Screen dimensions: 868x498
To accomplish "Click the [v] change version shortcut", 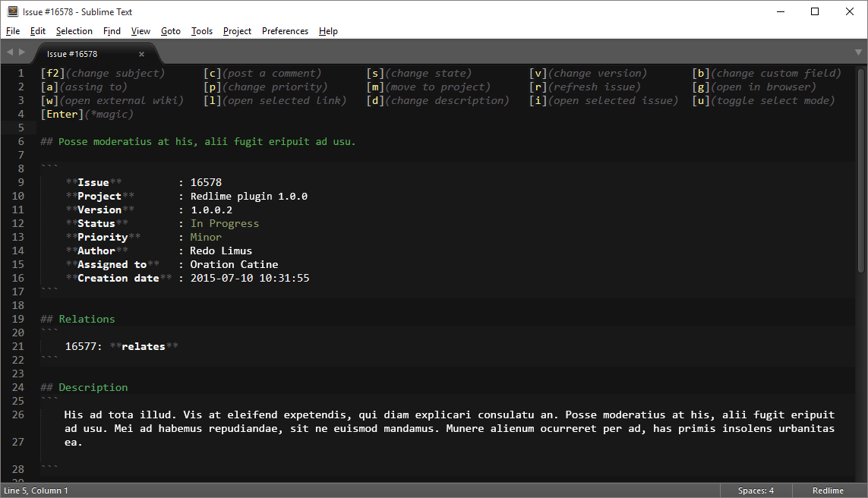I will click(588, 73).
